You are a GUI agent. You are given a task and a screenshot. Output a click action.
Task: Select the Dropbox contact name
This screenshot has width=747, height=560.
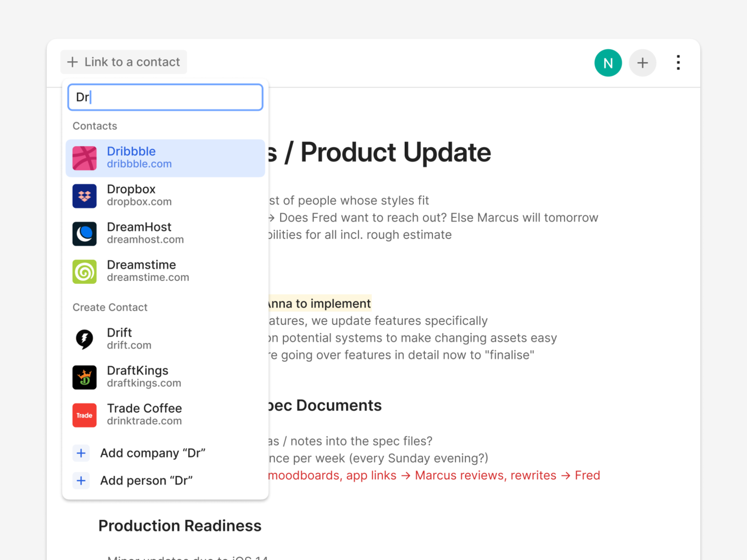click(131, 189)
